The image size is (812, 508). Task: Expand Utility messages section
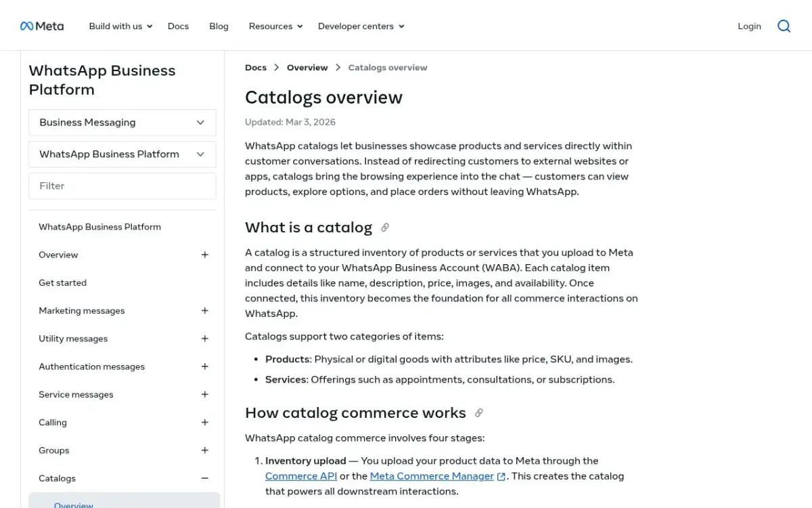205,339
